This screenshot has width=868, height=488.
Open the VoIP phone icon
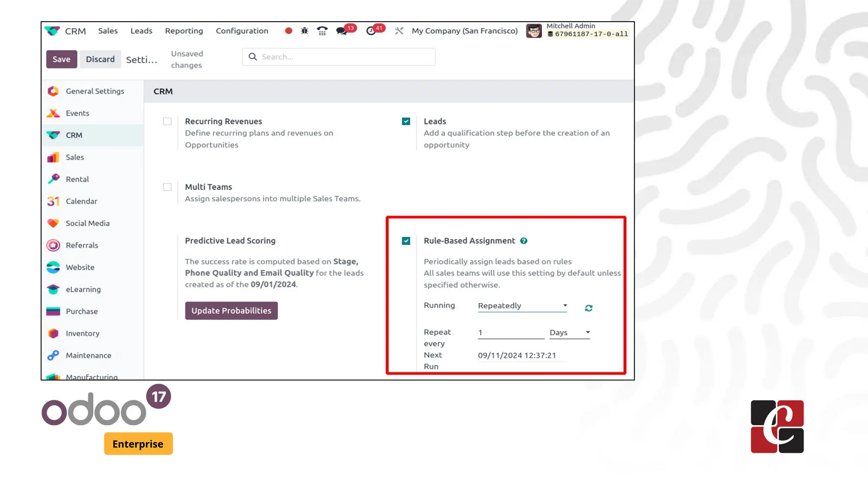coord(322,31)
